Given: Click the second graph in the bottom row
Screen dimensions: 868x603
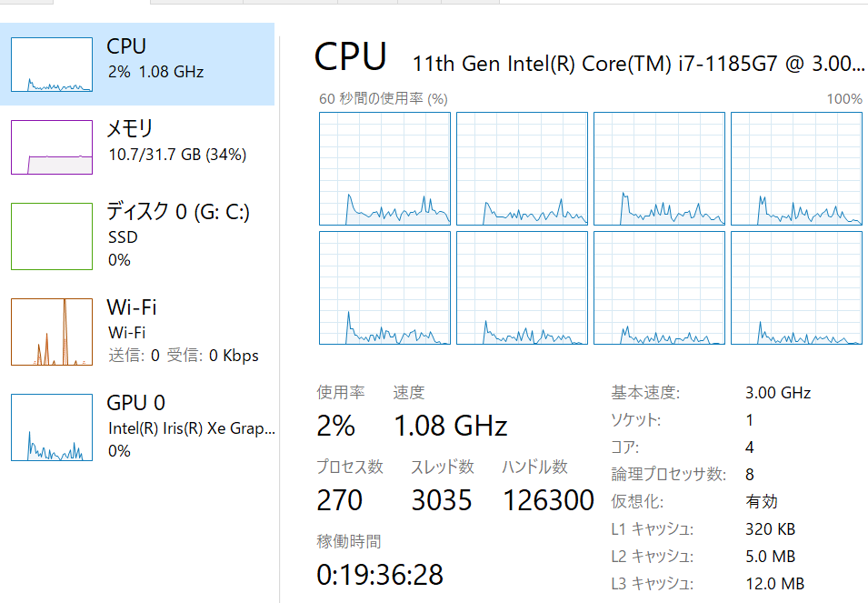Looking at the screenshot, I should click(522, 287).
